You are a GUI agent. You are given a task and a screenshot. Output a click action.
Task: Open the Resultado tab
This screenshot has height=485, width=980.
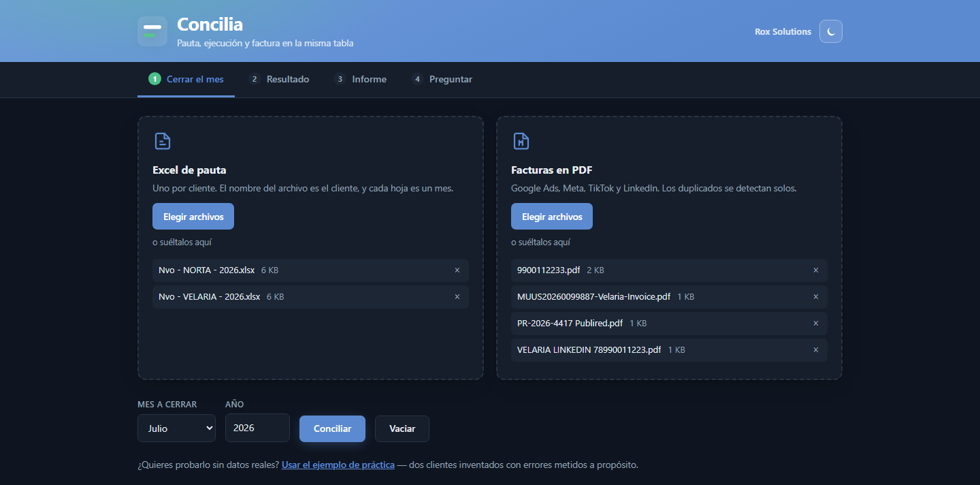[x=279, y=79]
